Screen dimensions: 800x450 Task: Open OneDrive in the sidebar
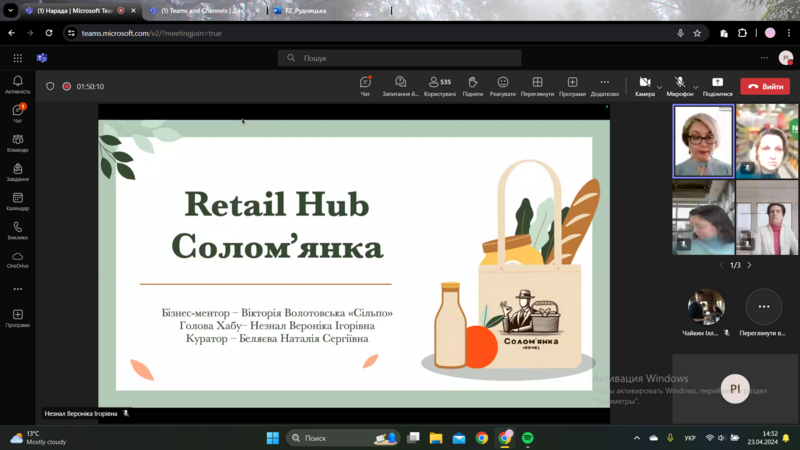coord(17,259)
